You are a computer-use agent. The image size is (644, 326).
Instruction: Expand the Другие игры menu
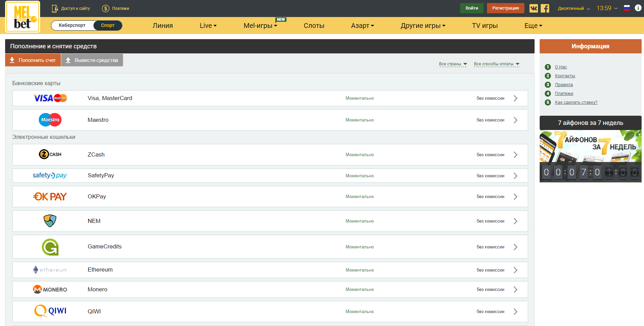[x=423, y=26]
